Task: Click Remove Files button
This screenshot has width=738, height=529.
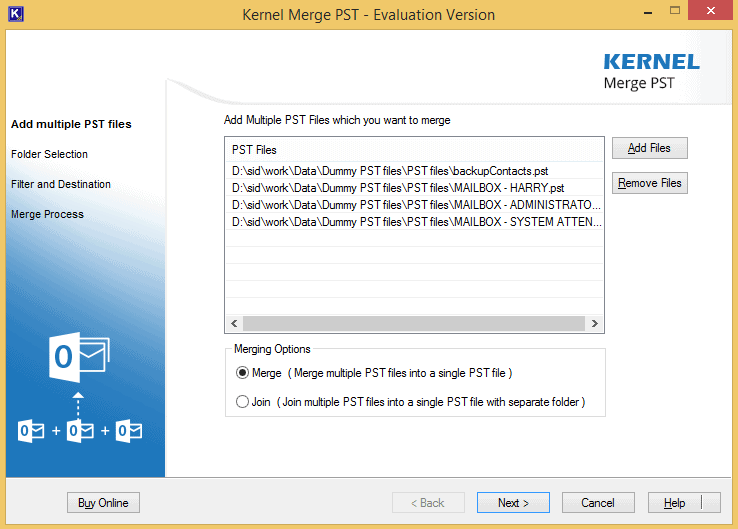Action: 650,183
